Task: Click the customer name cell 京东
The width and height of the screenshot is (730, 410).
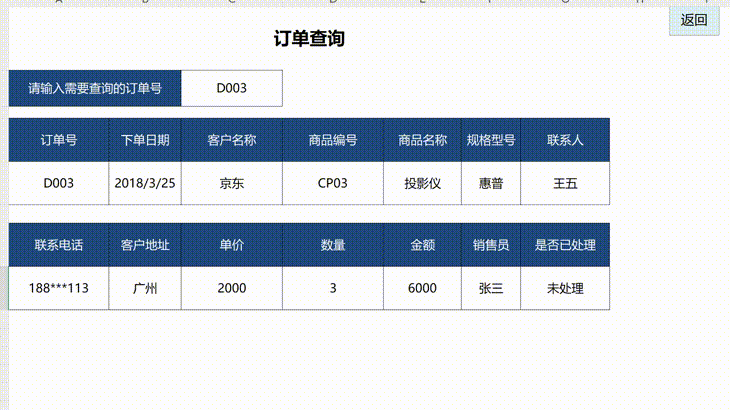Action: pos(232,183)
